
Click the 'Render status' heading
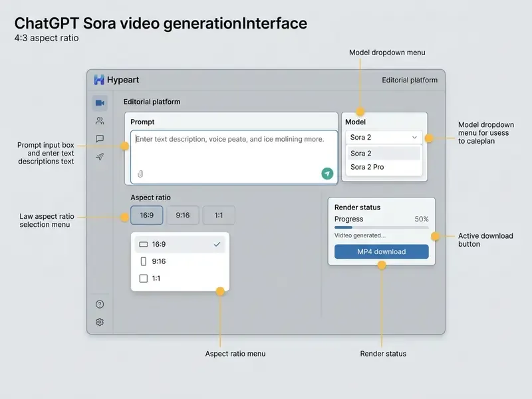(x=357, y=207)
